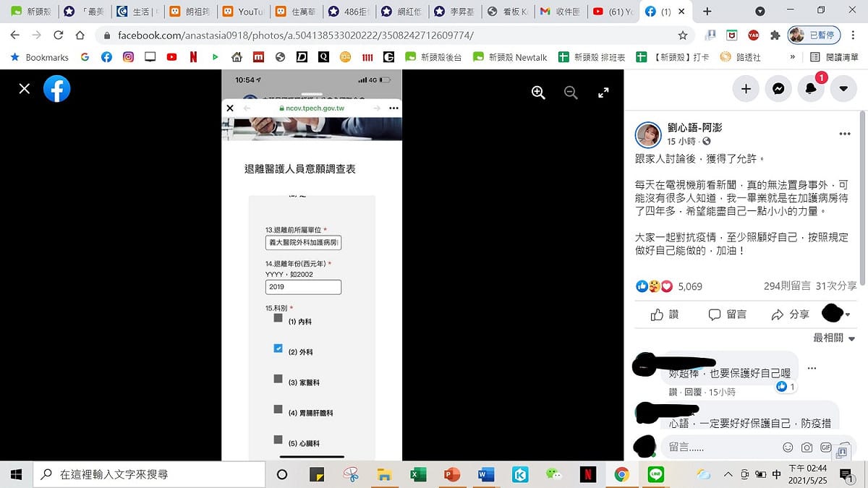Switch to the 看板 browser tab
Screen dimensions: 868x488
[507, 12]
